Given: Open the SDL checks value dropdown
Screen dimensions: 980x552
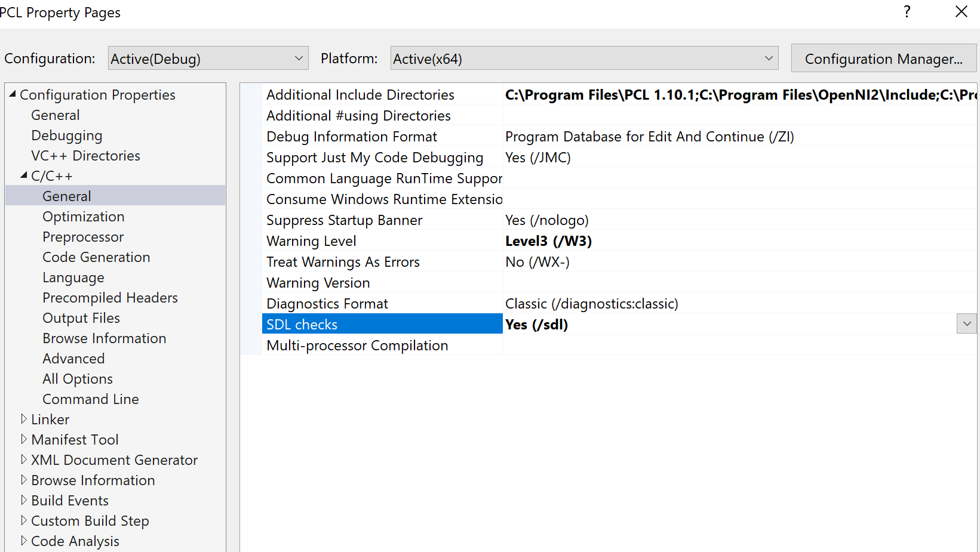Looking at the screenshot, I should pos(966,323).
